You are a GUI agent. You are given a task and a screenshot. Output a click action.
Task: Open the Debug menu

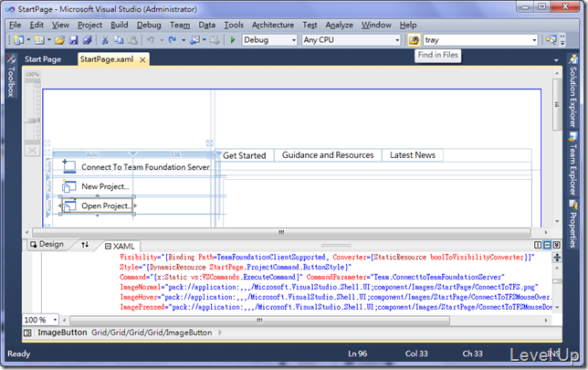click(x=149, y=25)
